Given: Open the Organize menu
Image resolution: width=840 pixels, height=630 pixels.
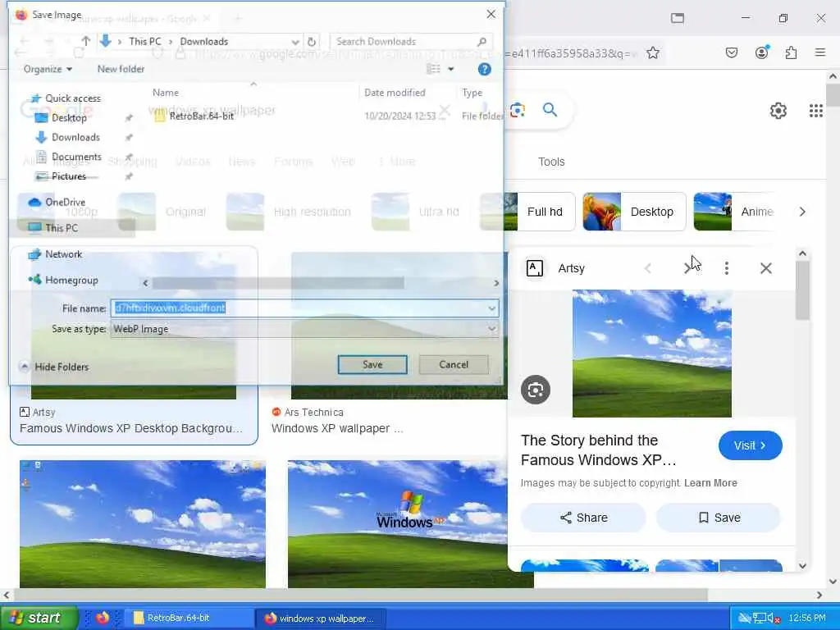Looking at the screenshot, I should (48, 69).
